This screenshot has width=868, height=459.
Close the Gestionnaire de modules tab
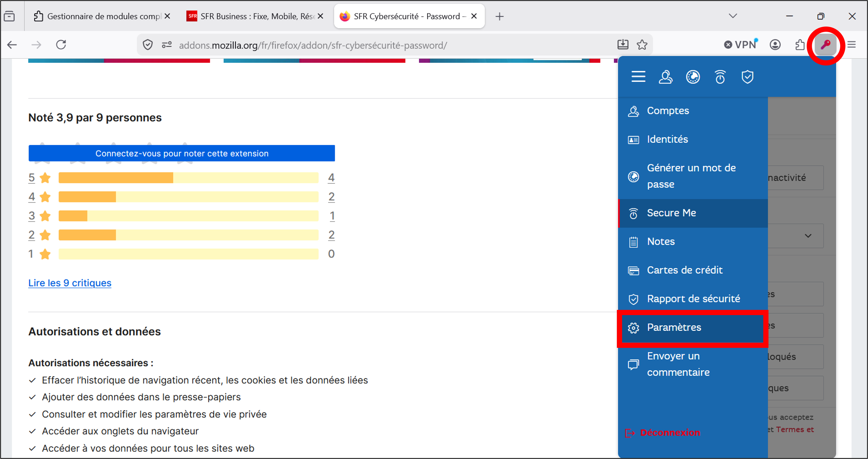coord(167,16)
